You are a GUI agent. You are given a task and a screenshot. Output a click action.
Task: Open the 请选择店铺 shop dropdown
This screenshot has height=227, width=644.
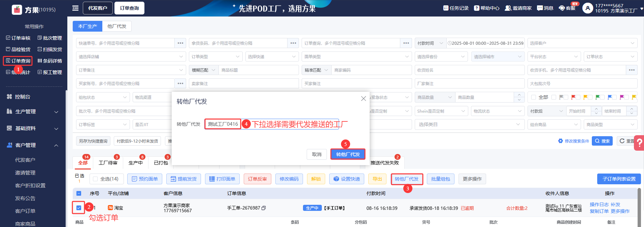click(131, 56)
